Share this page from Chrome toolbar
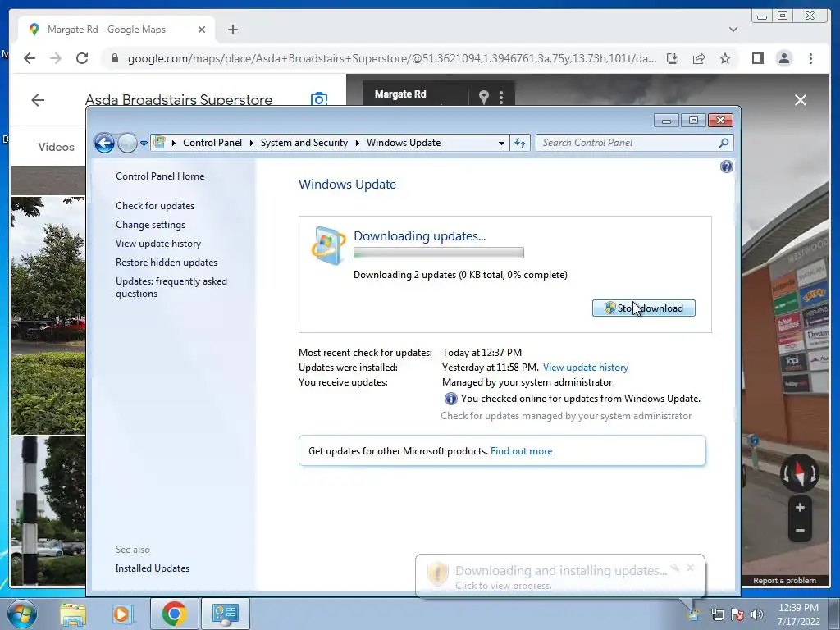Viewport: 840px width, 630px height. (x=699, y=58)
